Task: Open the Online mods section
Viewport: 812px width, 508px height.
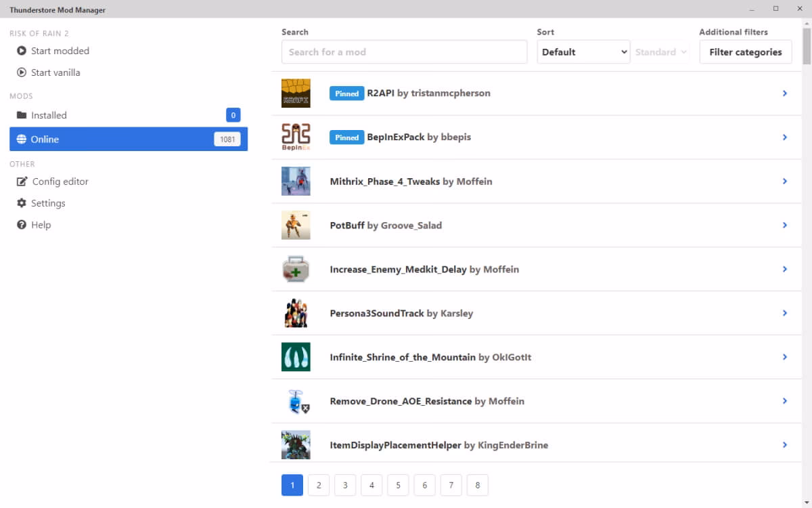Action: (x=129, y=139)
